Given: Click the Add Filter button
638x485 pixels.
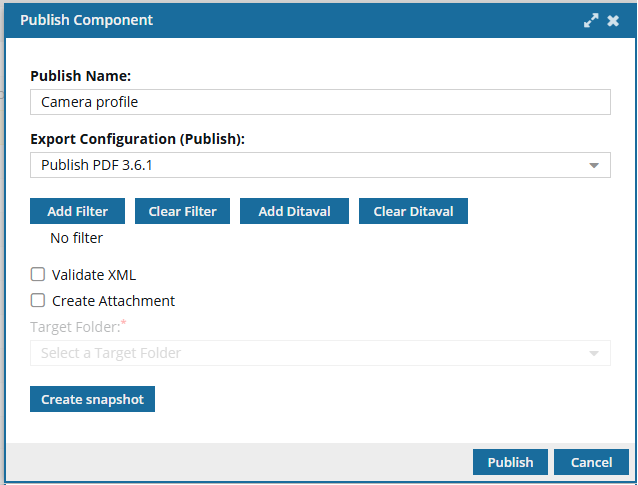Looking at the screenshot, I should click(77, 211).
